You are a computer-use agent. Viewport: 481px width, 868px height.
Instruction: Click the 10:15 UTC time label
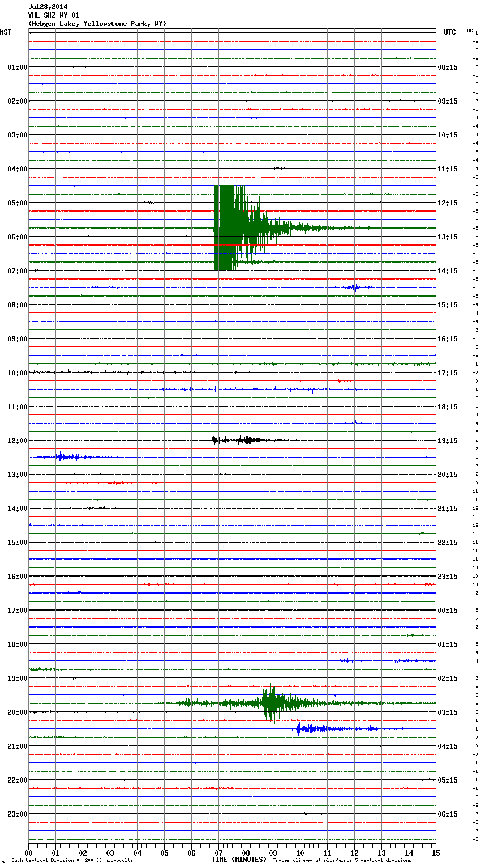tap(448, 135)
